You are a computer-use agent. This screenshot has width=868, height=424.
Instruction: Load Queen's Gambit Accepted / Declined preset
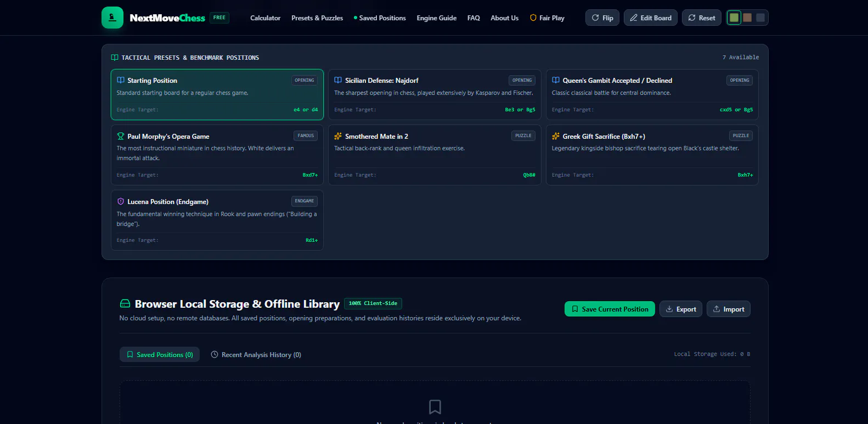[x=652, y=94]
